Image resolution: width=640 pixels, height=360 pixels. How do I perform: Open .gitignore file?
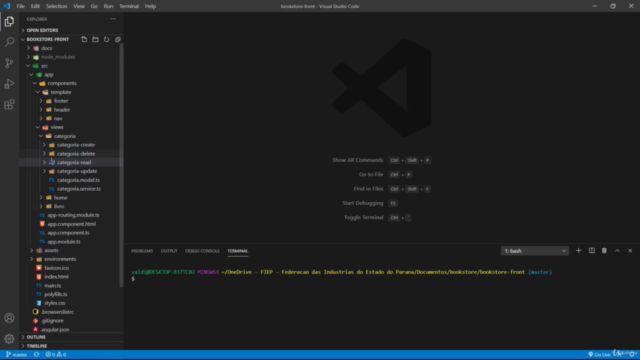pos(52,320)
